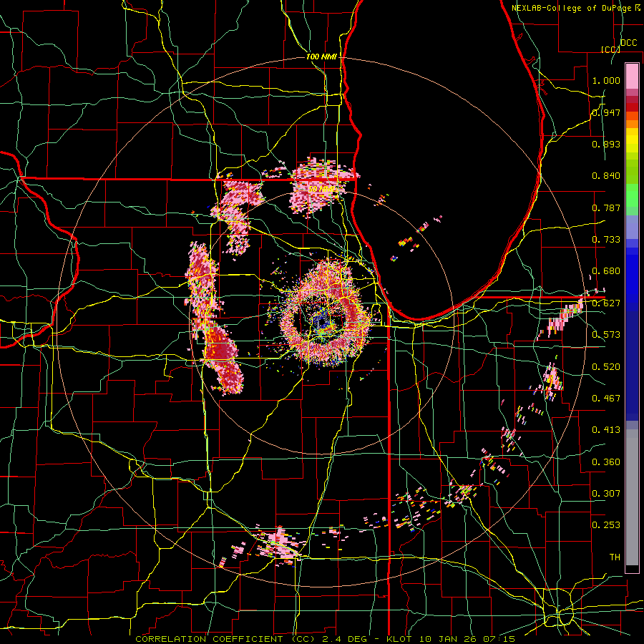Click the 1.000 scale value

(x=606, y=80)
